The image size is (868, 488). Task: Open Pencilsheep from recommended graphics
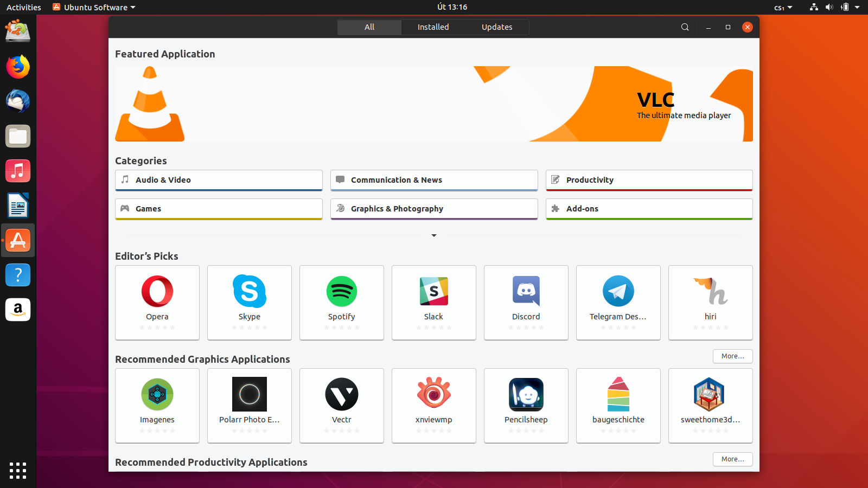click(x=526, y=406)
